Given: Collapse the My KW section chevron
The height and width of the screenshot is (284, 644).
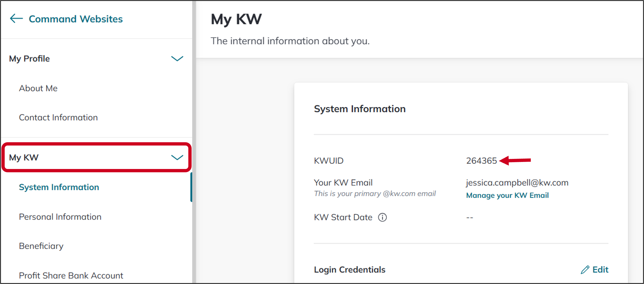Looking at the screenshot, I should pyautogui.click(x=177, y=157).
